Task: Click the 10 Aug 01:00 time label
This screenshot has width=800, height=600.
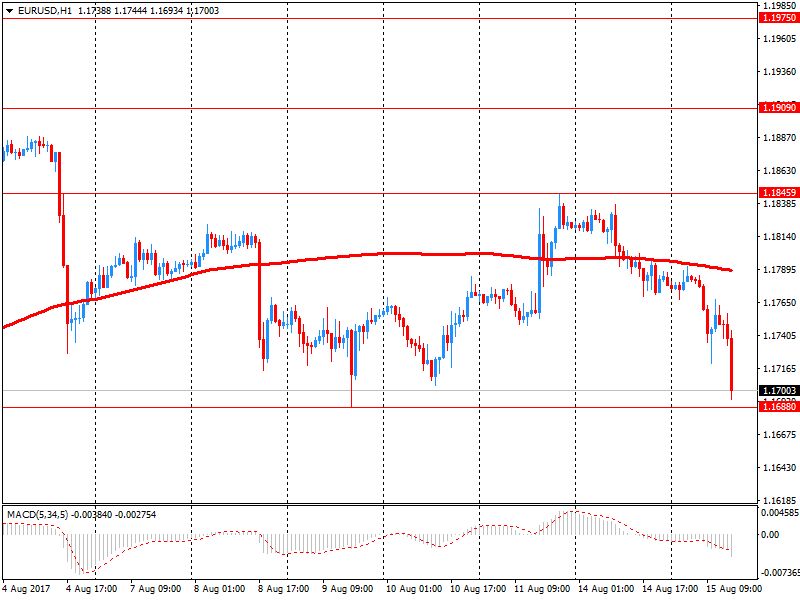Action: pos(414,589)
